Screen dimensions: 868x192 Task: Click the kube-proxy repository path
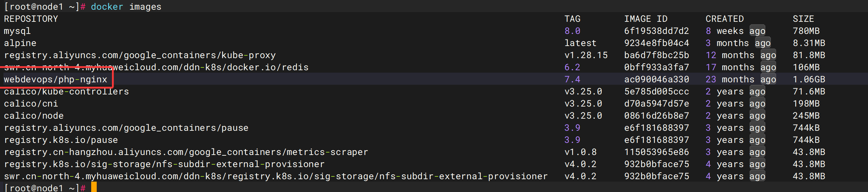[140, 55]
